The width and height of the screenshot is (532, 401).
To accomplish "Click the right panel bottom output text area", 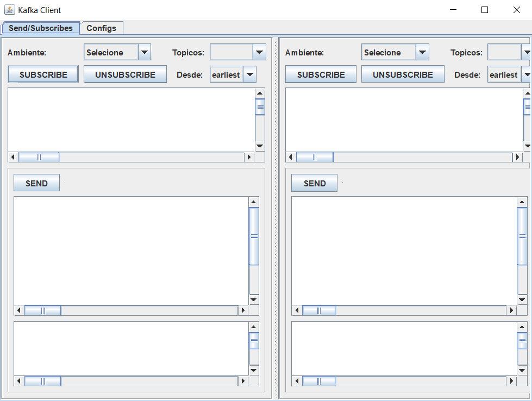I will [x=404, y=348].
